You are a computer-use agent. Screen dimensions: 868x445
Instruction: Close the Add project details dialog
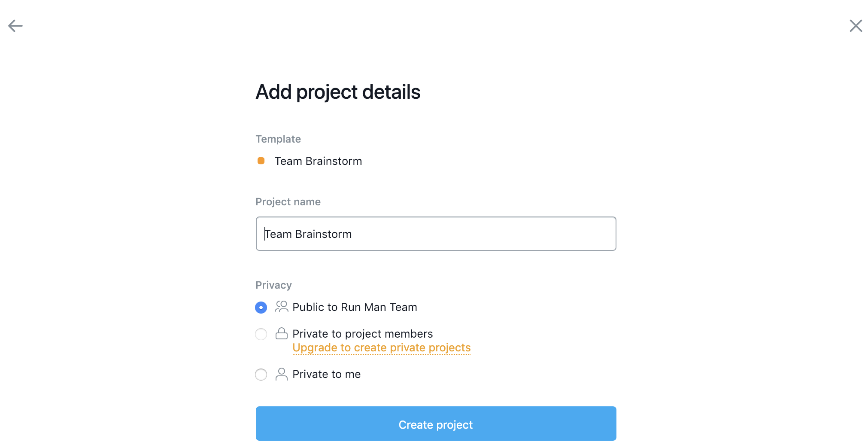click(856, 26)
